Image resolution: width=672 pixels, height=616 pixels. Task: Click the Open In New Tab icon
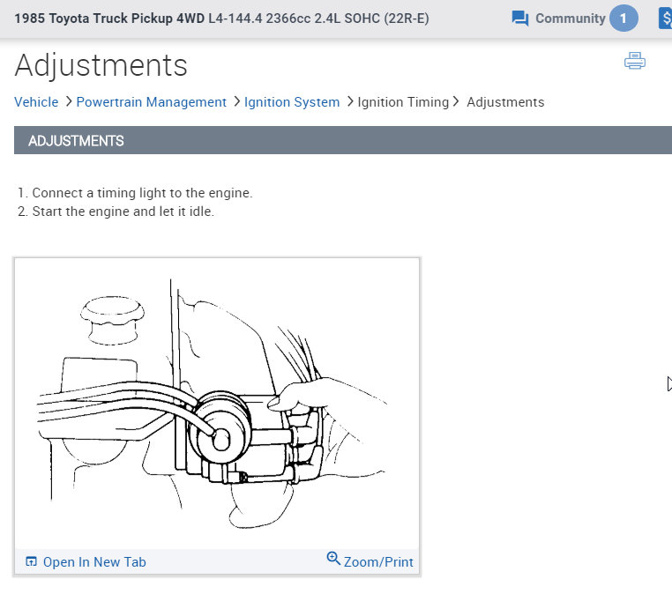pos(31,561)
